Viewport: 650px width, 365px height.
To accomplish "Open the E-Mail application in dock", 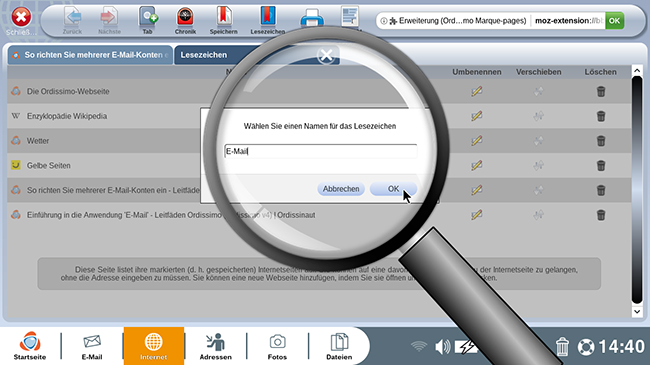I will (x=92, y=346).
